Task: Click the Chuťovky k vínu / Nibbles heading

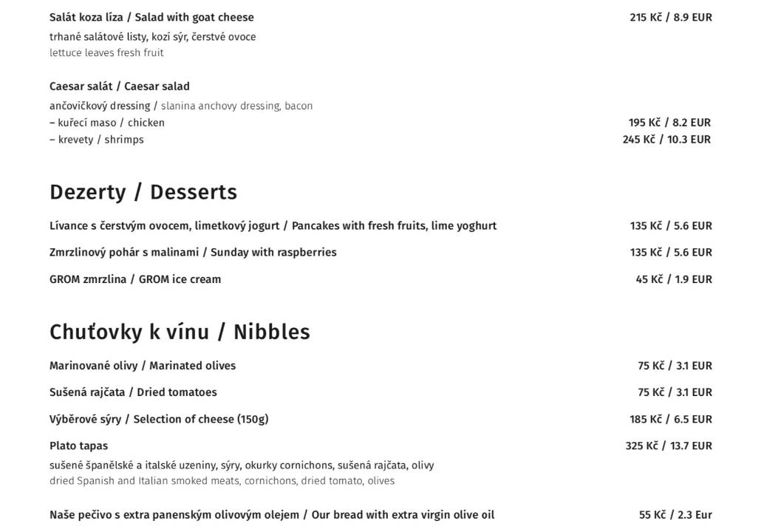Action: pyautogui.click(x=180, y=332)
